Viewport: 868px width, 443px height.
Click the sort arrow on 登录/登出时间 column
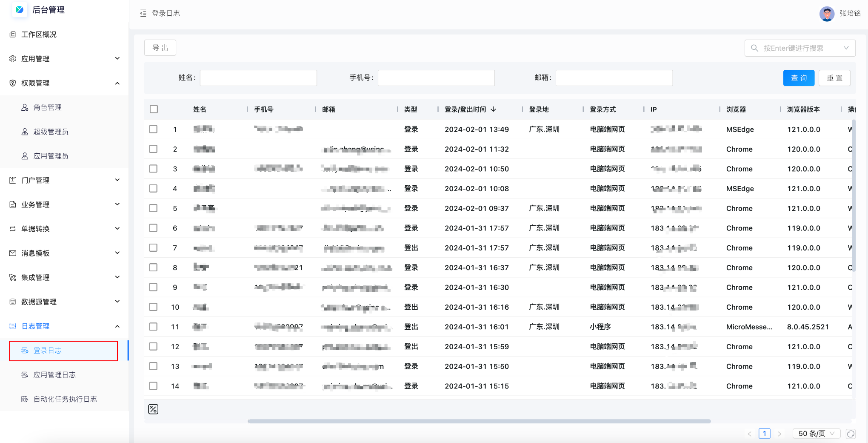[494, 109]
